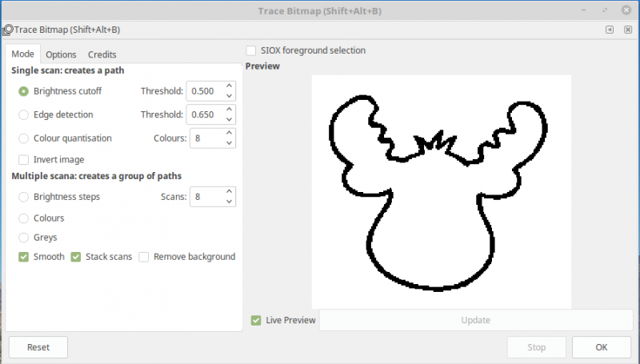640x364 pixels.
Task: Select the Edge detection radio option
Action: (24, 114)
